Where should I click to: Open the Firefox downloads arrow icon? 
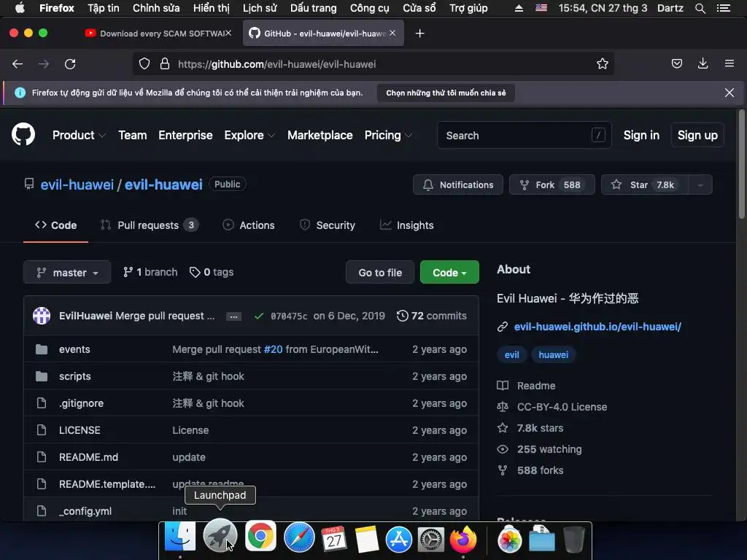point(703,63)
